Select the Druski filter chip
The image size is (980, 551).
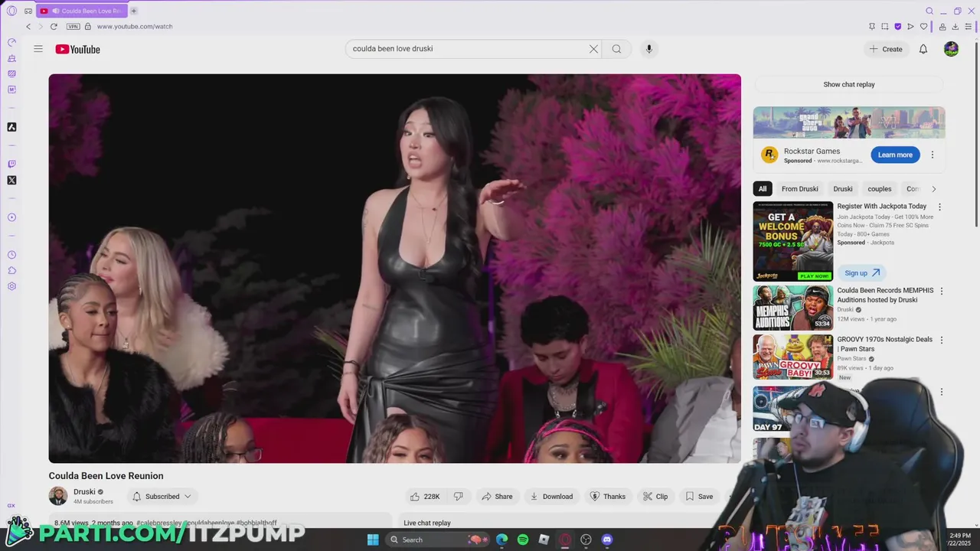[843, 189]
